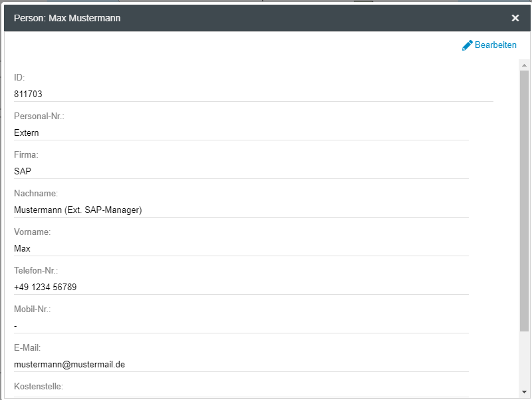
Task: Click the Firma value SAP
Action: (x=23, y=172)
